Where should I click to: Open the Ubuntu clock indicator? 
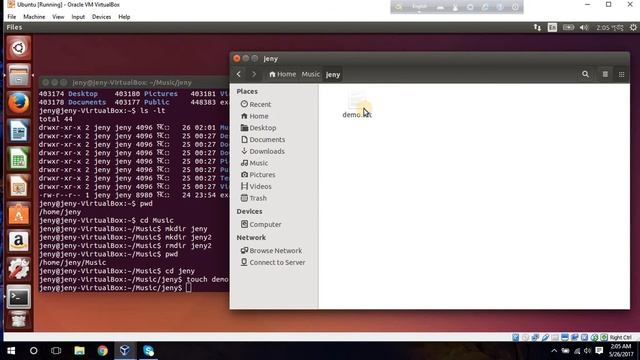click(x=610, y=27)
